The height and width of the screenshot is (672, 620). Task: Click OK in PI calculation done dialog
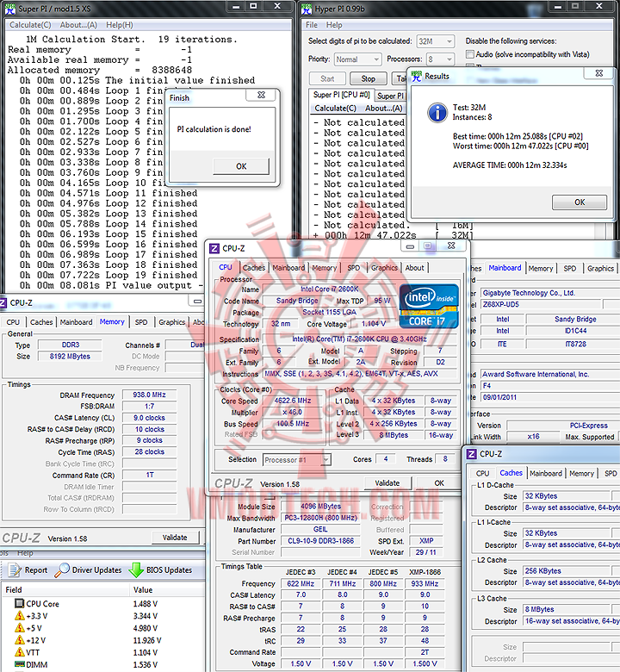241,166
